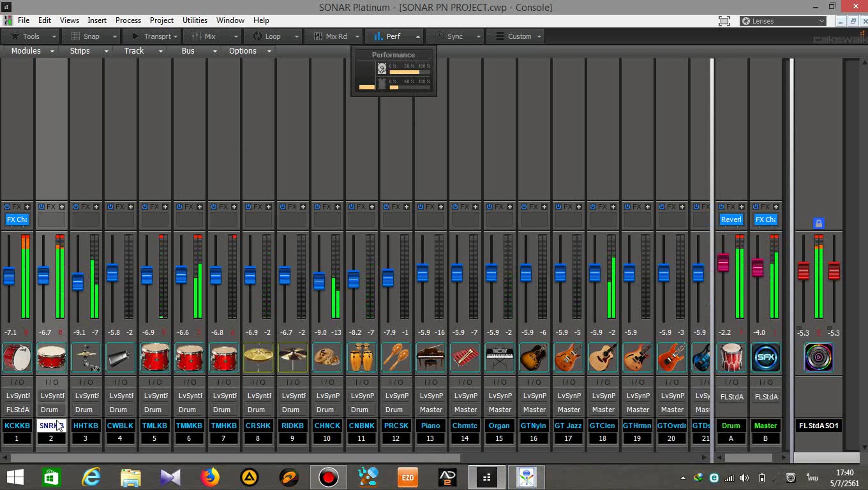The image size is (868, 490).
Task: Select the congas icon on CNBNK track
Action: pos(361,357)
